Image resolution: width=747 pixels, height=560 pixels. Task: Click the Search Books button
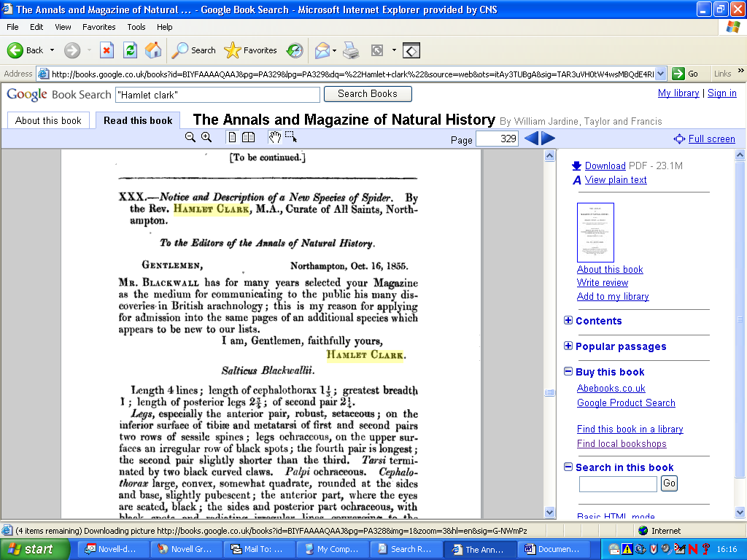click(x=368, y=94)
